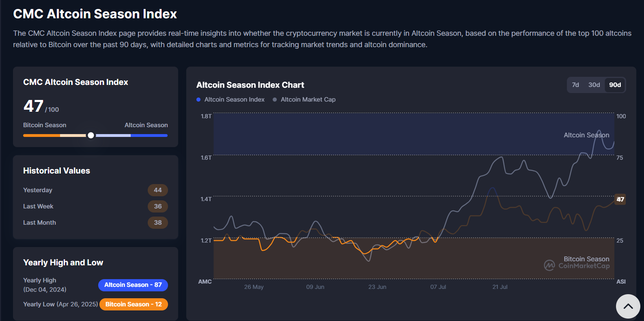644x321 pixels.
Task: Click the 26 May date label
Action: coord(254,287)
